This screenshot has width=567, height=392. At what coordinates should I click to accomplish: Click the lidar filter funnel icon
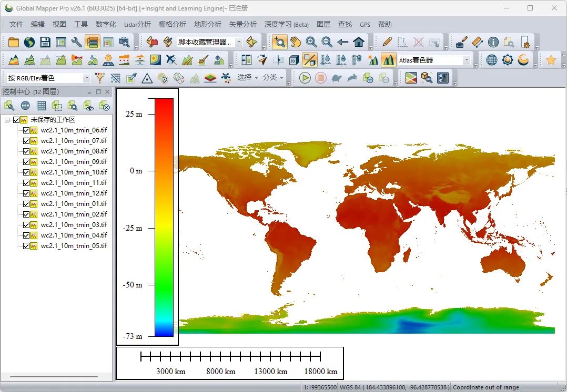(x=100, y=78)
